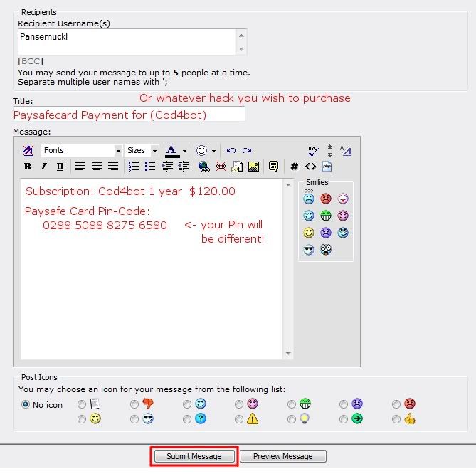Remove link with unlink icon
The width and height of the screenshot is (476, 474).
(221, 167)
